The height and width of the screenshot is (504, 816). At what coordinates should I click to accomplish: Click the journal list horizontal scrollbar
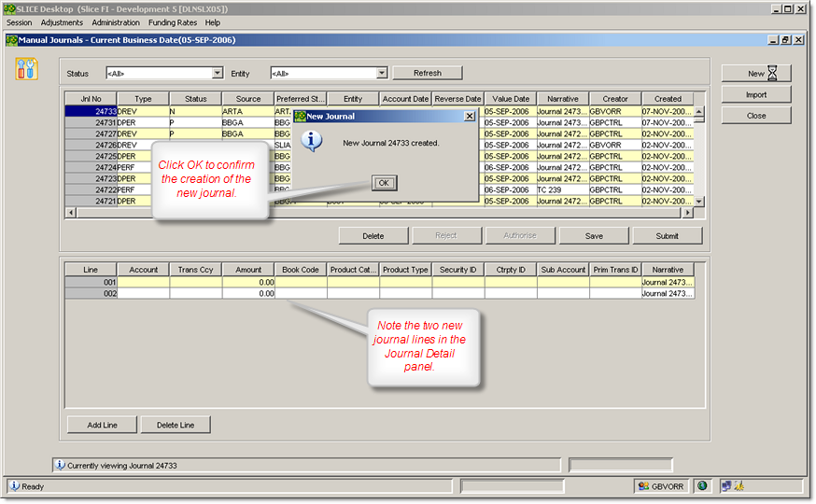click(373, 213)
